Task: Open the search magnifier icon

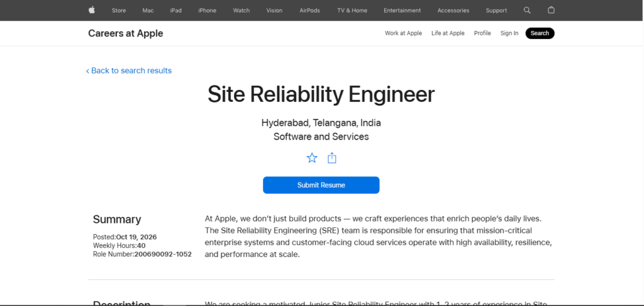Action: pos(527,10)
